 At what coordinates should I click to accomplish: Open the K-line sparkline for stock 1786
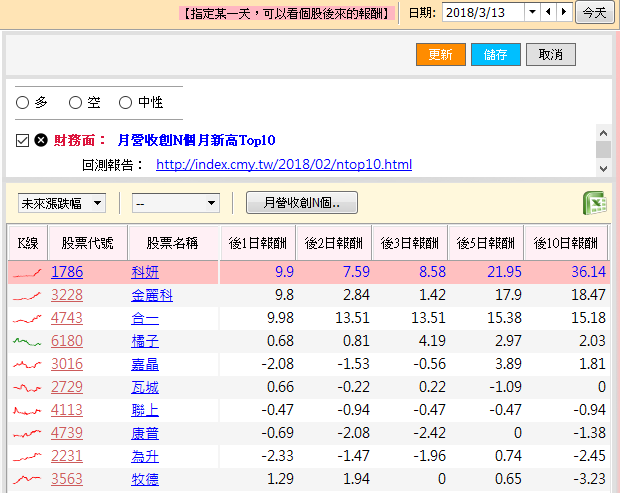tap(27, 272)
